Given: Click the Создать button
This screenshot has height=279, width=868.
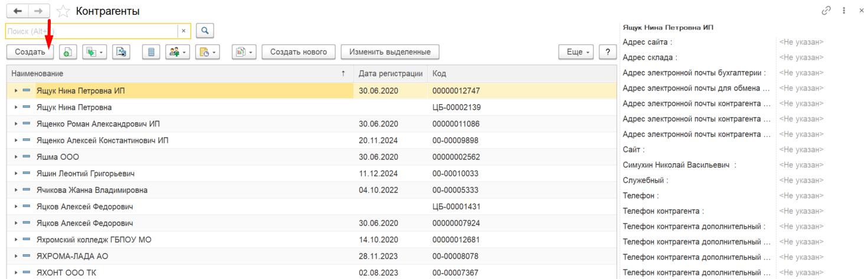Looking at the screenshot, I should (x=30, y=52).
